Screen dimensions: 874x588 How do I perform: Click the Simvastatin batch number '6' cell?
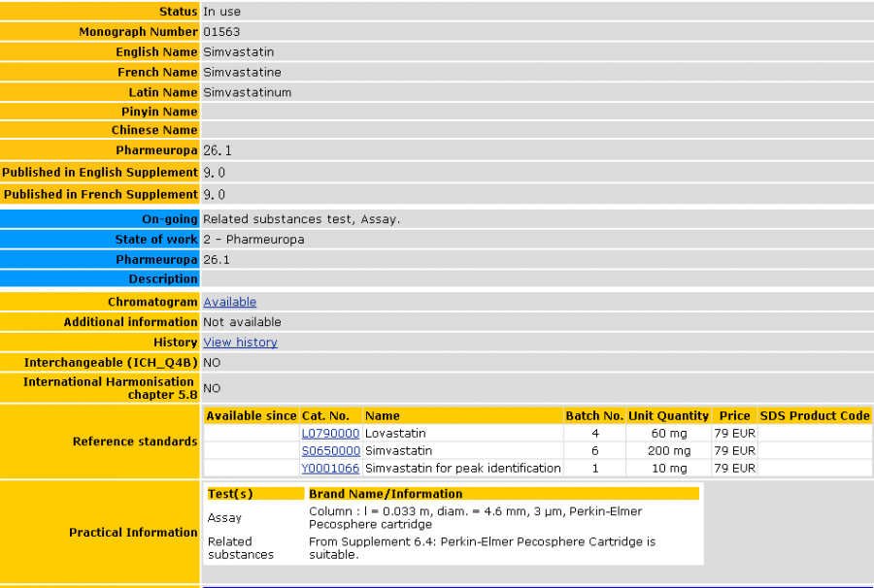click(594, 450)
